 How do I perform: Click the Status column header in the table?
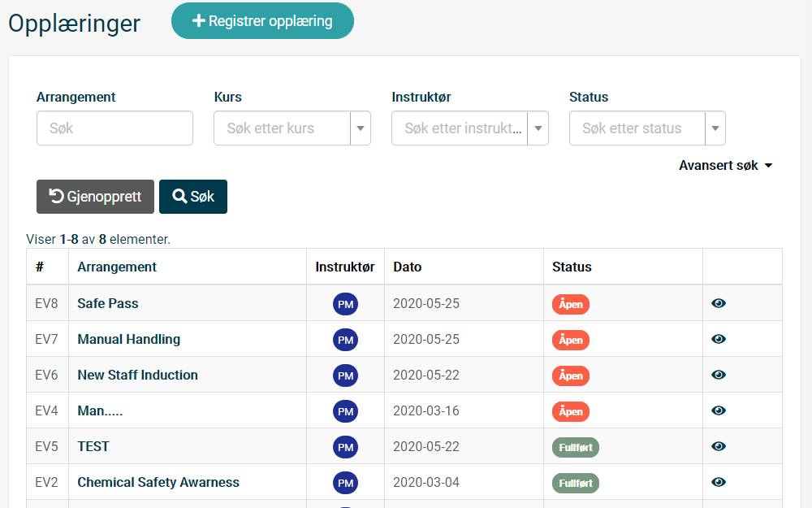point(572,267)
